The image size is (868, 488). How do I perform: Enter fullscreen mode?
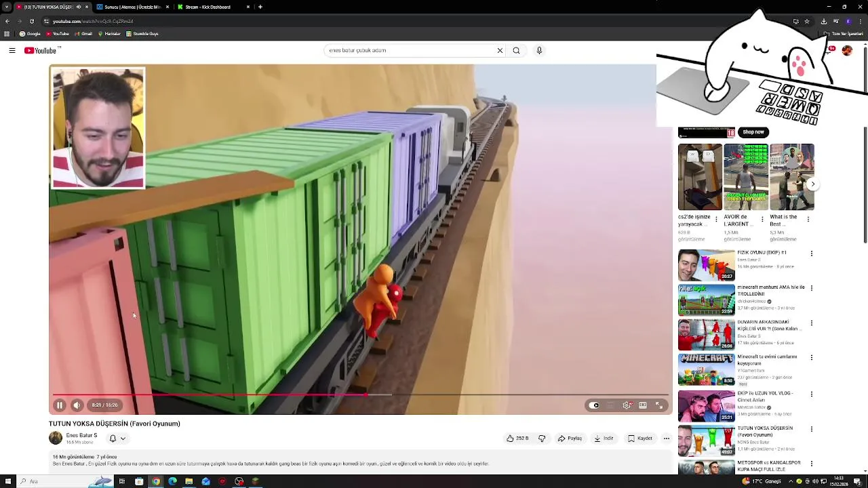click(659, 405)
